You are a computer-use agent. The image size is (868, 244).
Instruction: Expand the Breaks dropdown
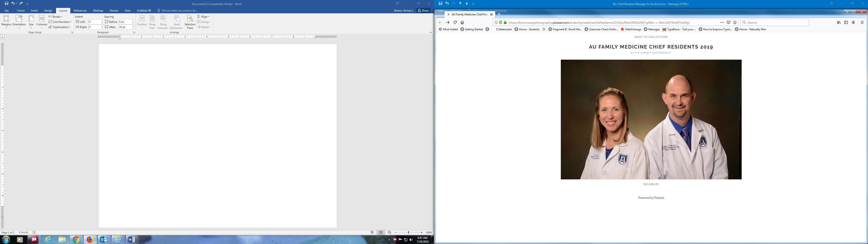56,16
